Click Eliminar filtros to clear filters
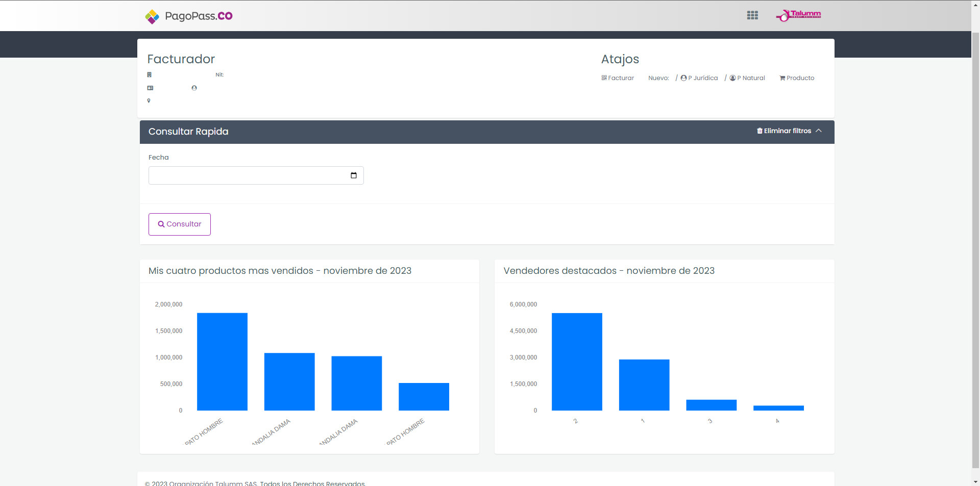This screenshot has height=486, width=980. [784, 131]
